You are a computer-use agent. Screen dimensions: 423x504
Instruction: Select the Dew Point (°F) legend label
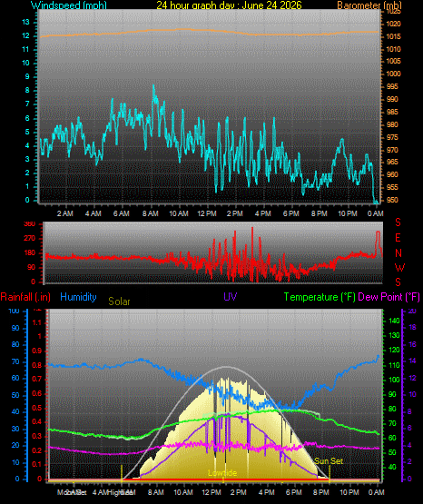pyautogui.click(x=389, y=297)
